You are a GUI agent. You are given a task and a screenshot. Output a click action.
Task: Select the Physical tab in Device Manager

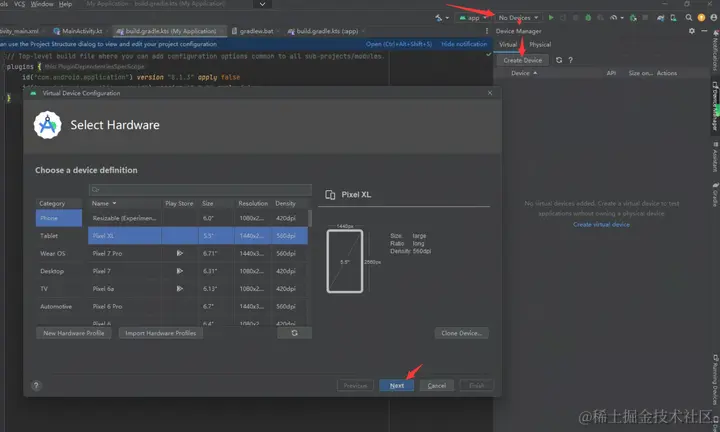click(x=540, y=45)
